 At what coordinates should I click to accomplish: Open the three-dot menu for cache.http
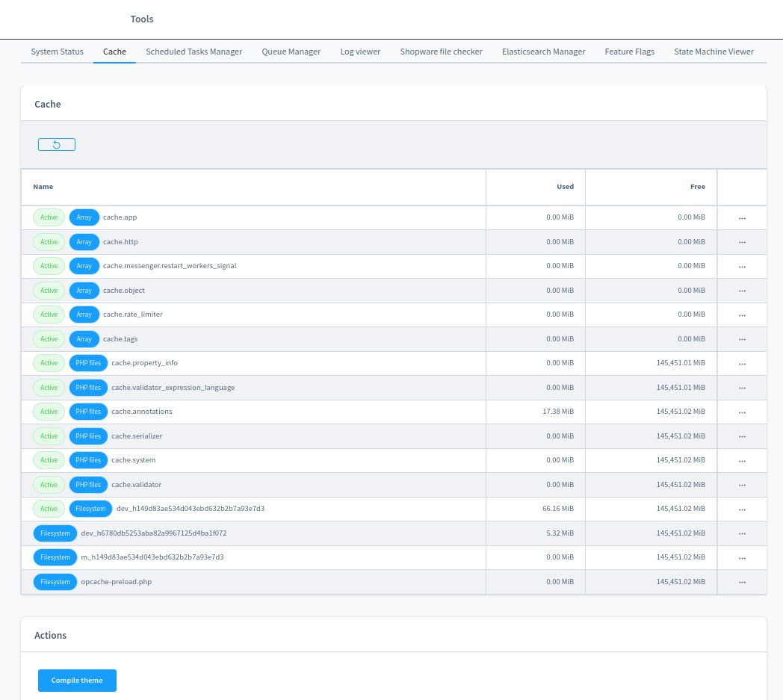[x=742, y=242]
